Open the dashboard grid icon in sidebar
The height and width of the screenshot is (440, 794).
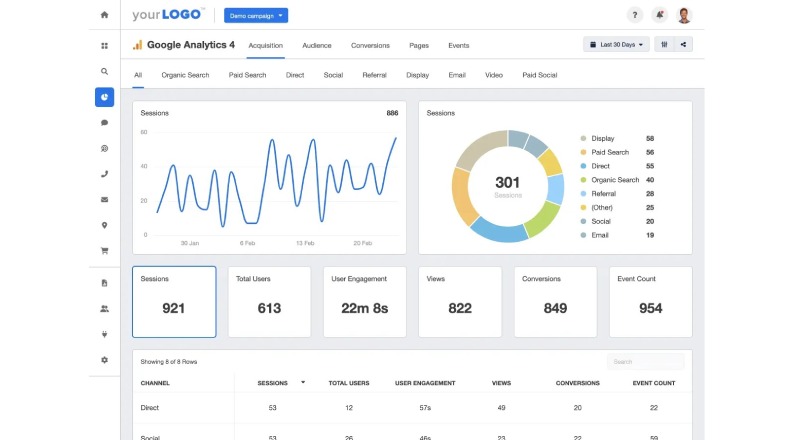(x=104, y=46)
